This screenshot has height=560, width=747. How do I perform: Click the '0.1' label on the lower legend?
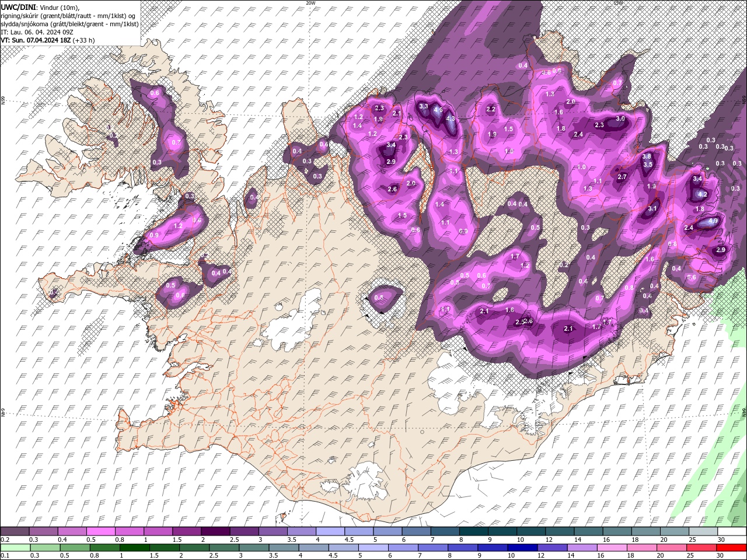click(x=5, y=555)
